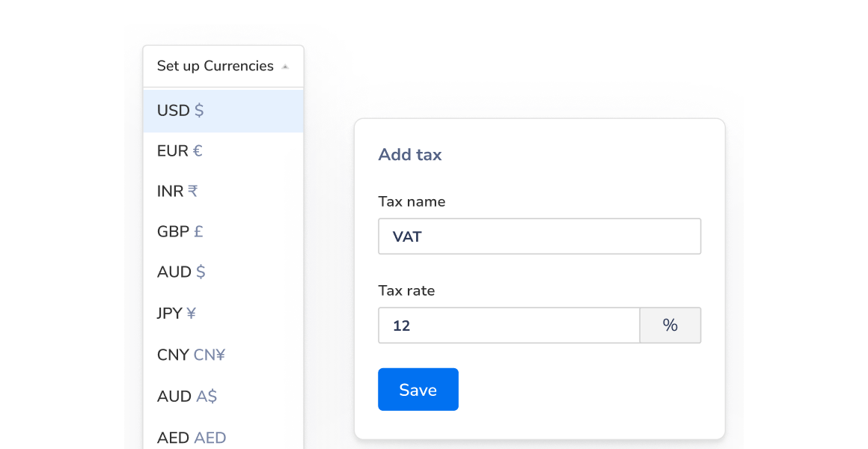Choose the AUD $ option
868x449 pixels.
pyautogui.click(x=223, y=272)
